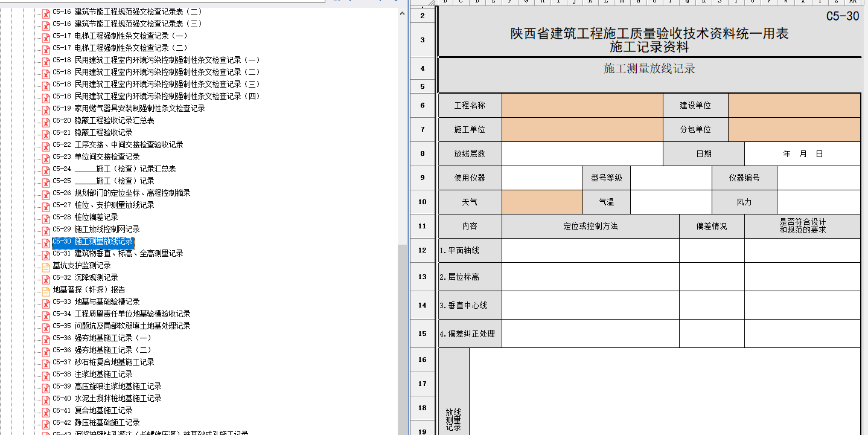Select spreadsheet row header 6

click(x=423, y=105)
